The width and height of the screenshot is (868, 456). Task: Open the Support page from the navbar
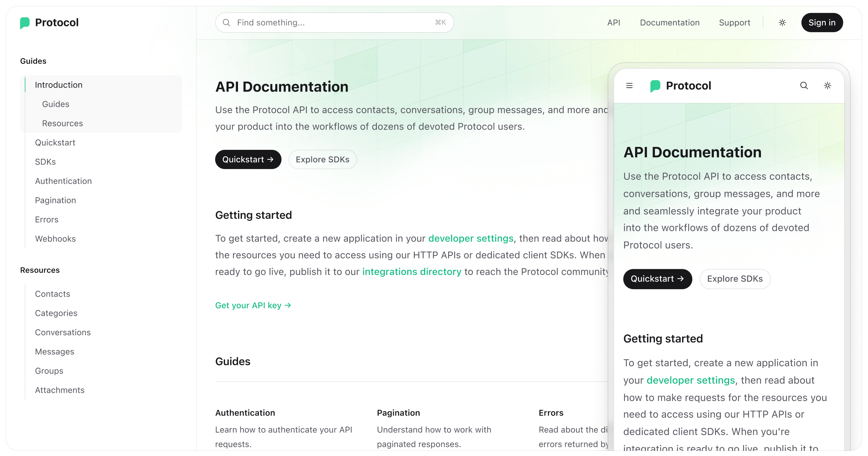(x=734, y=22)
